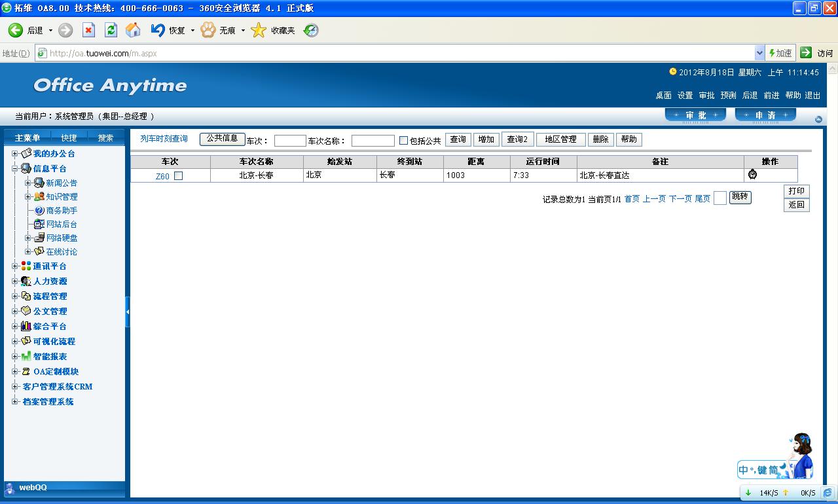Click the favorites star icon
The height and width of the screenshot is (504, 838).
tap(259, 30)
